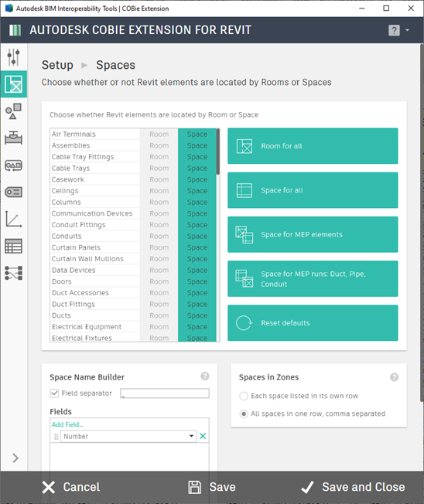Click the Communication Devices row label

tap(92, 213)
